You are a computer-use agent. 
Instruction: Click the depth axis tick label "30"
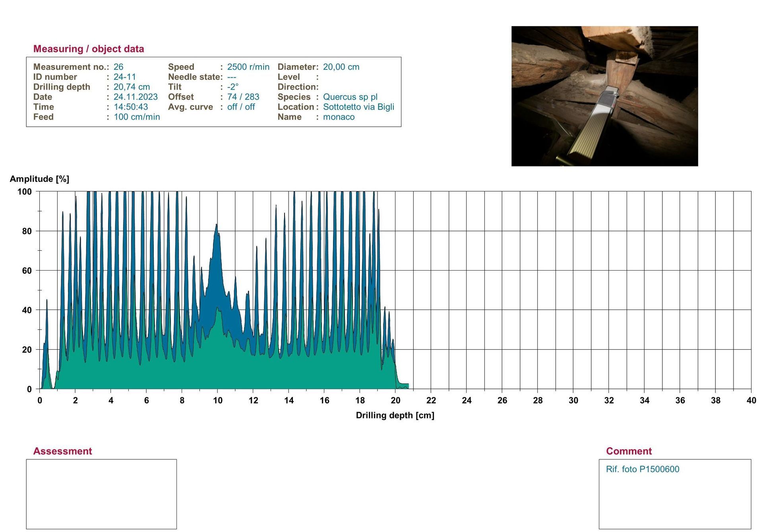(x=573, y=400)
